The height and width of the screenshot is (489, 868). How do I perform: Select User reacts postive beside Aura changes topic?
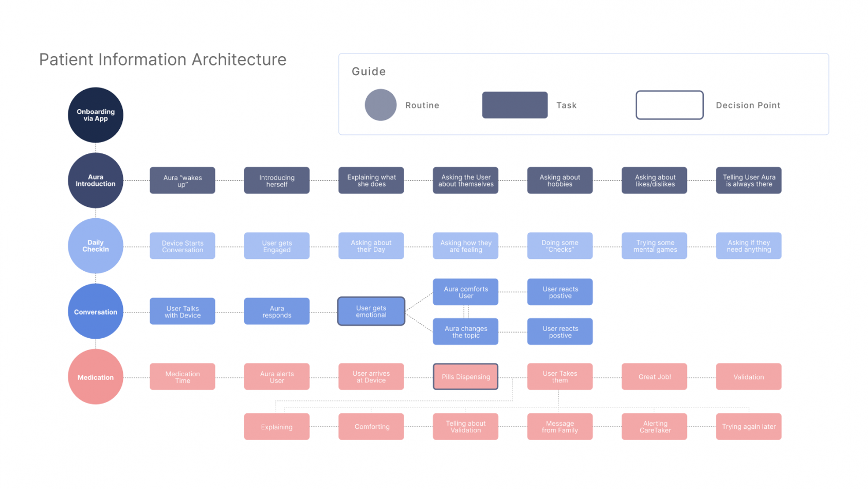[x=560, y=331]
